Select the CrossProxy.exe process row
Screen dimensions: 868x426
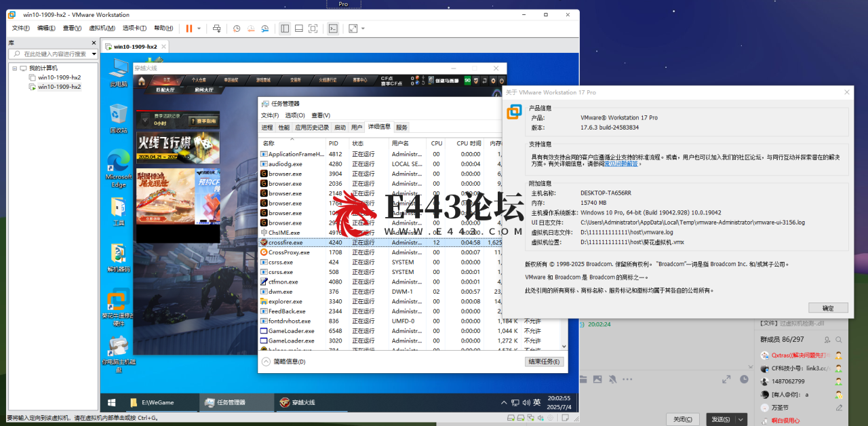[x=380, y=252]
